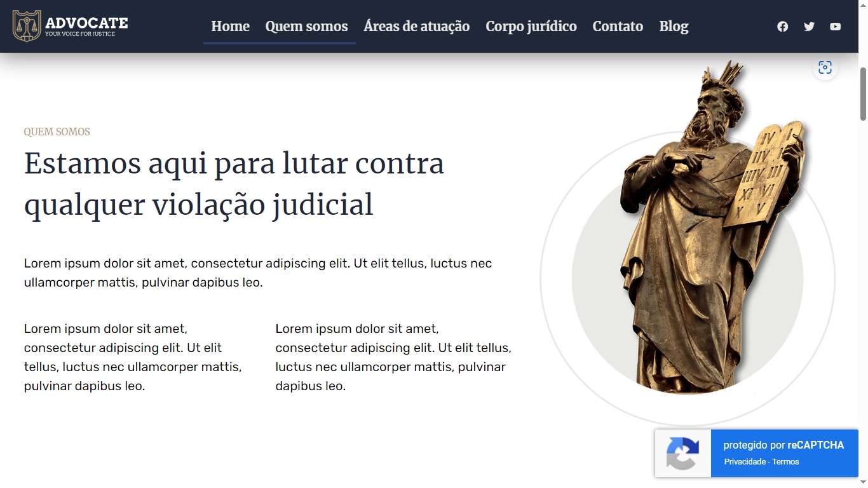Click the Twitter bird icon
Image resolution: width=868 pixels, height=488 pixels.
(x=809, y=27)
